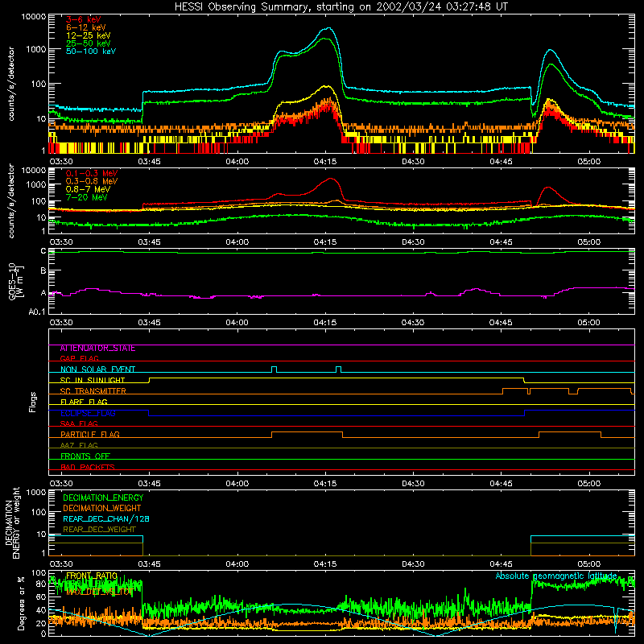Pick the SC_TRANSMITTER flag label

click(93, 391)
